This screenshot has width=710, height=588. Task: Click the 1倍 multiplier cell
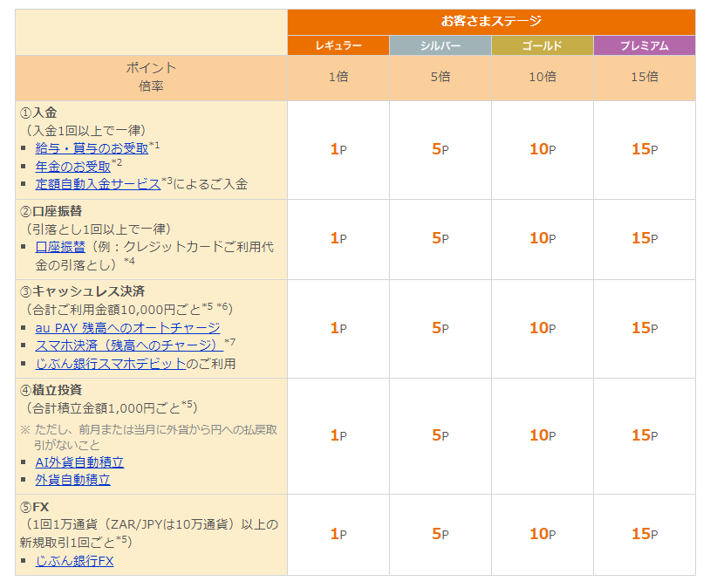tap(338, 77)
